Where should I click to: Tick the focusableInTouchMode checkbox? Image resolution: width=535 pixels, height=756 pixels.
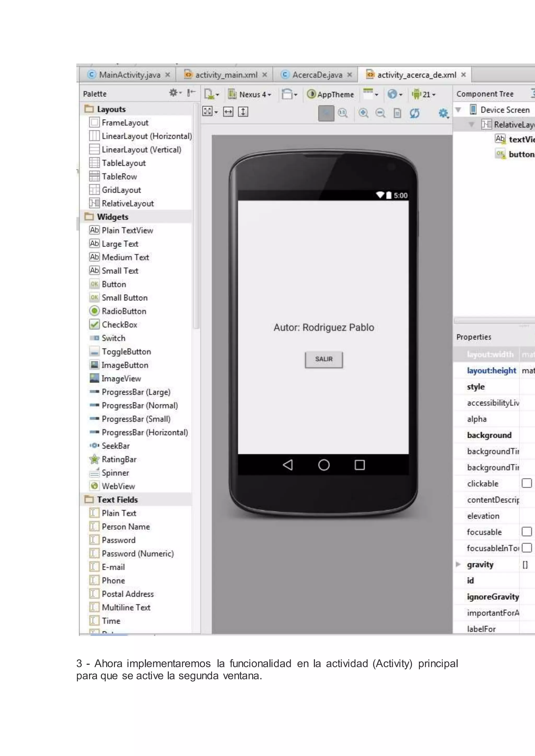pos(526,548)
